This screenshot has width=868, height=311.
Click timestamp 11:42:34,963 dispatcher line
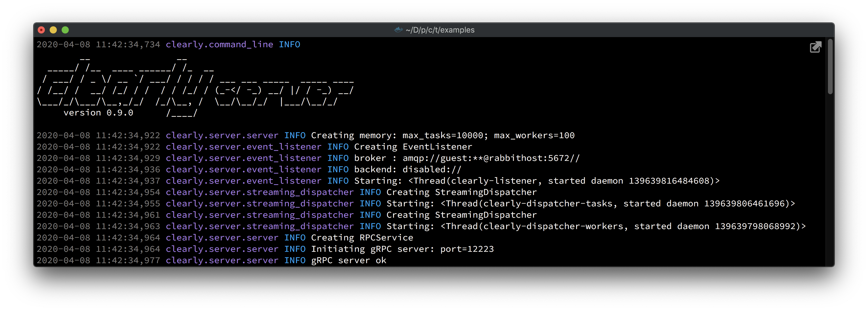(128, 226)
